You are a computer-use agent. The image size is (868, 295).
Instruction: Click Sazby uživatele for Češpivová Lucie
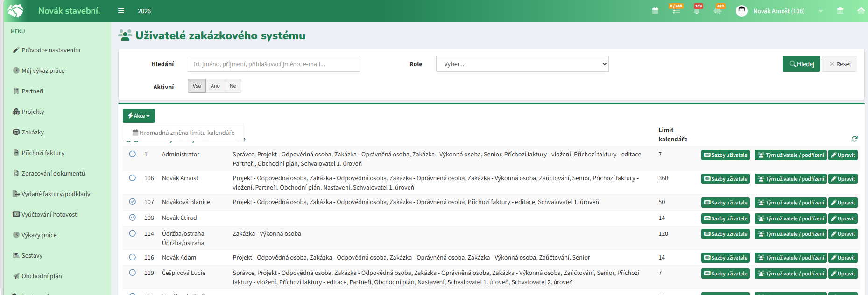(x=725, y=274)
